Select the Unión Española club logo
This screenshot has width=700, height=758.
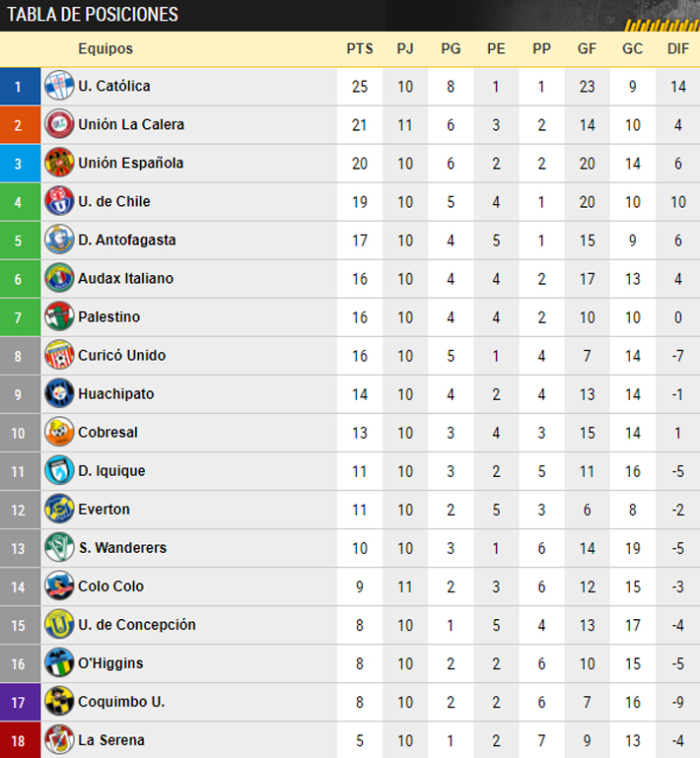[x=59, y=164]
